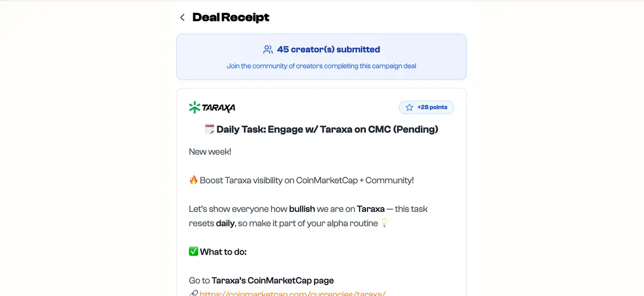The height and width of the screenshot is (296, 644).
Task: Click the people icon in the creators banner
Action: pyautogui.click(x=268, y=50)
